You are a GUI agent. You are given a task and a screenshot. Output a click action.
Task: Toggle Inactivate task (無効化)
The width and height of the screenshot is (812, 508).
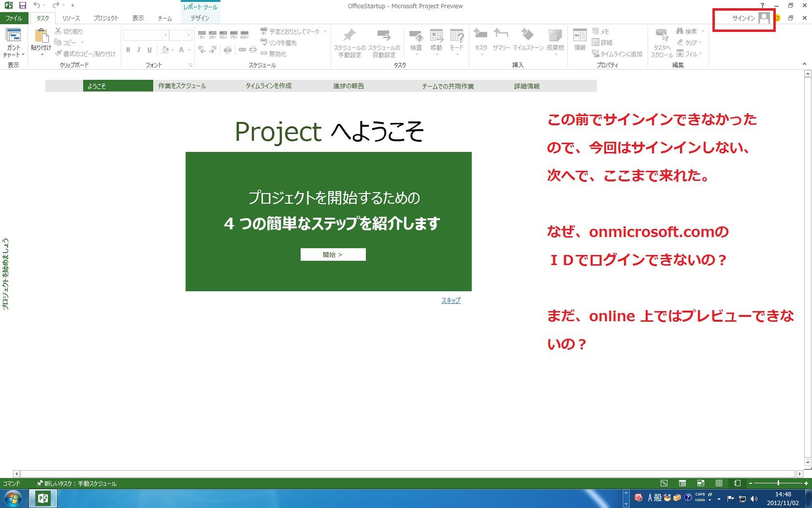[x=274, y=54]
